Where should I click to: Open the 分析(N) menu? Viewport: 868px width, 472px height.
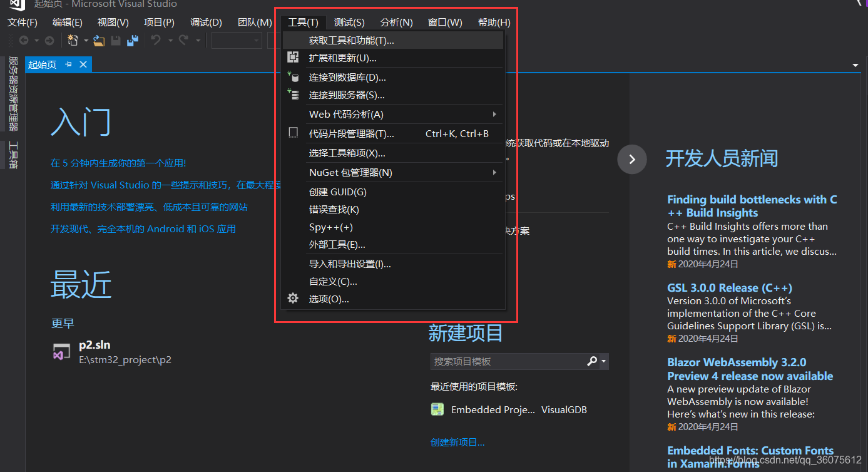(397, 22)
